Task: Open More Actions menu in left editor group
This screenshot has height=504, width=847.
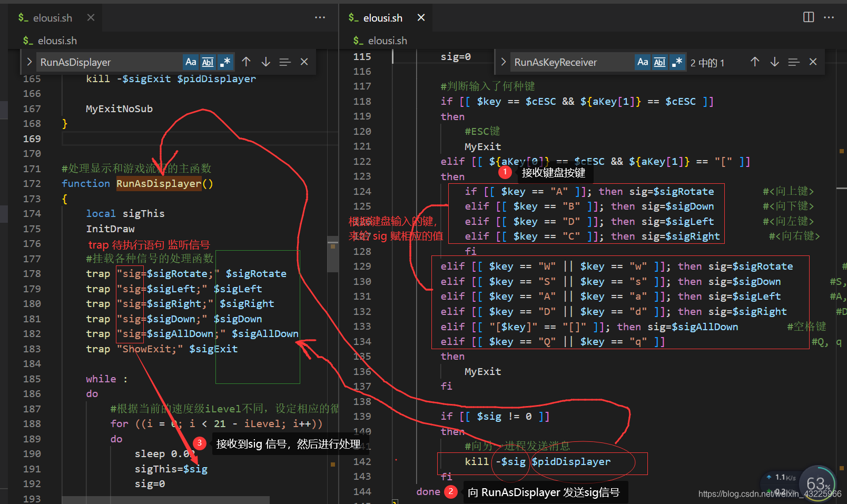Action: click(x=320, y=17)
